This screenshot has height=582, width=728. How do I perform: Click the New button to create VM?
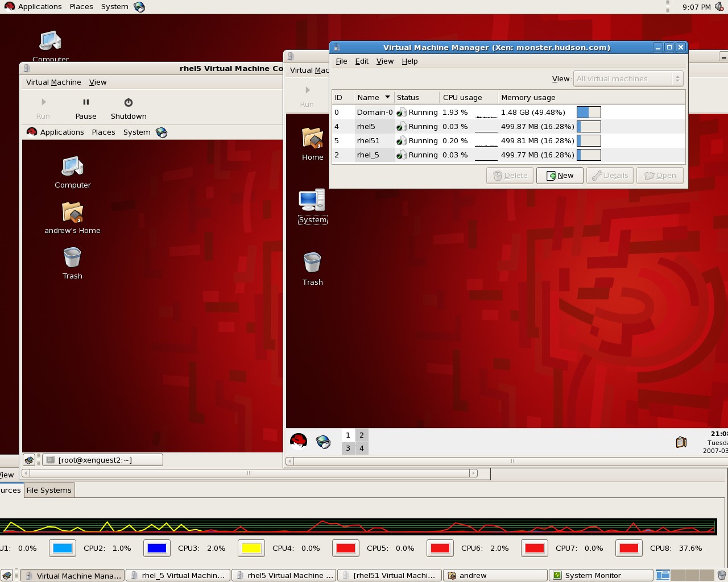pos(560,176)
